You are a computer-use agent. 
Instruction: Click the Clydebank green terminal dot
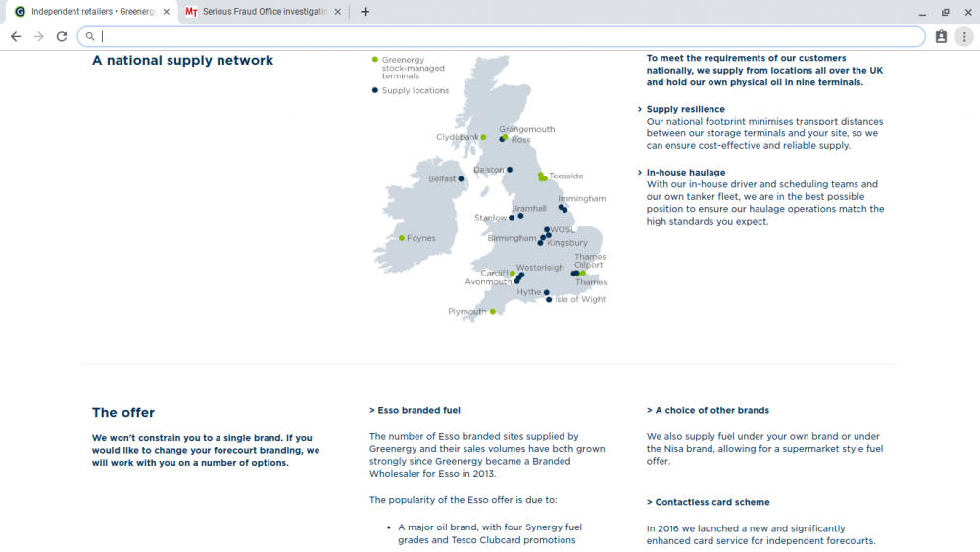point(483,137)
